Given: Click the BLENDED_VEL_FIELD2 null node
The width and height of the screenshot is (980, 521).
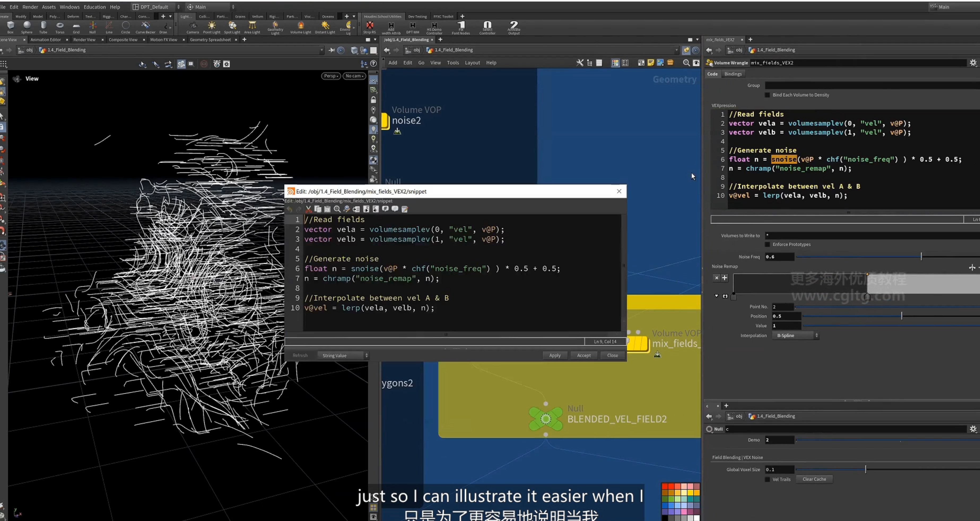Looking at the screenshot, I should [x=546, y=419].
